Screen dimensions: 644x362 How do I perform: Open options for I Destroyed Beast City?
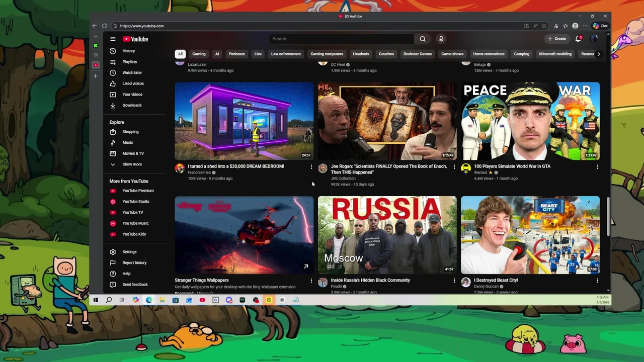(597, 281)
